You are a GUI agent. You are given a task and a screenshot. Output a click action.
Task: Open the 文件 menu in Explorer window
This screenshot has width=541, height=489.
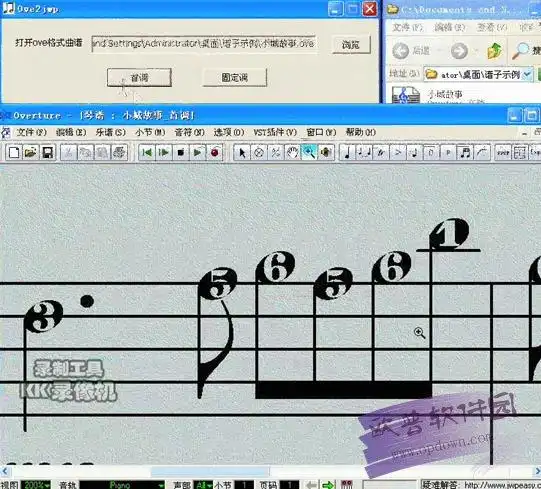tap(408, 27)
